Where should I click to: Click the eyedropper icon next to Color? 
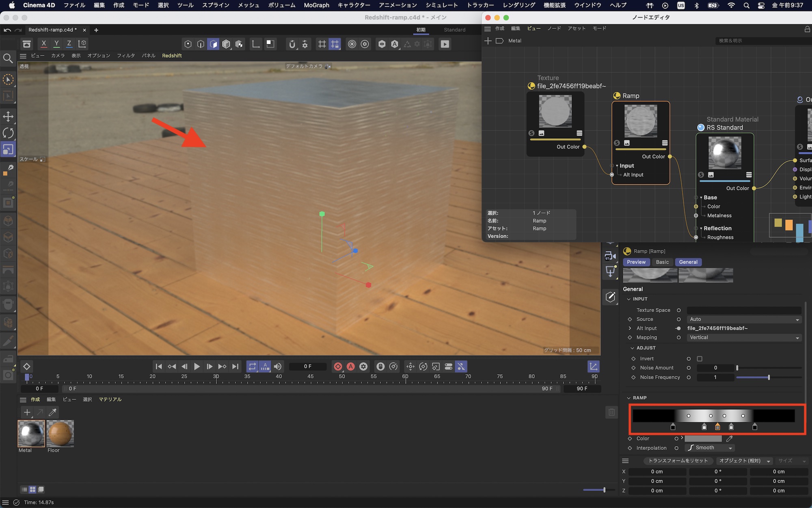(730, 439)
